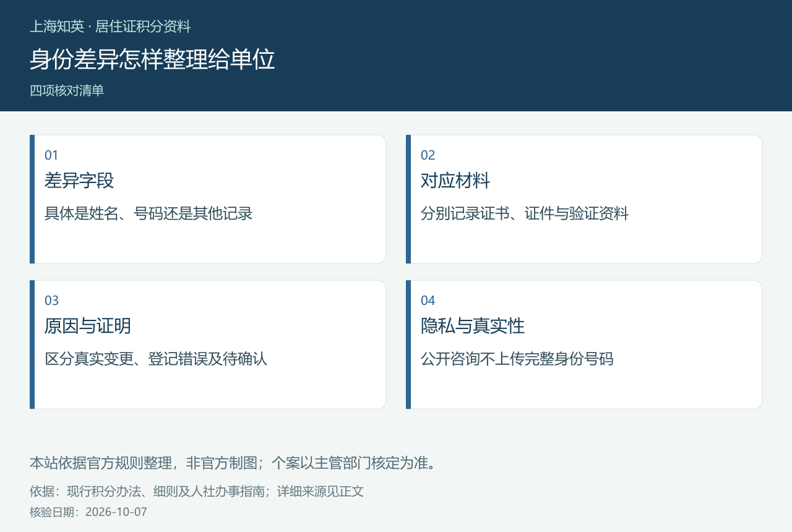The width and height of the screenshot is (792, 532).
Task: Click the number 04 on the fourth card
Action: click(428, 301)
